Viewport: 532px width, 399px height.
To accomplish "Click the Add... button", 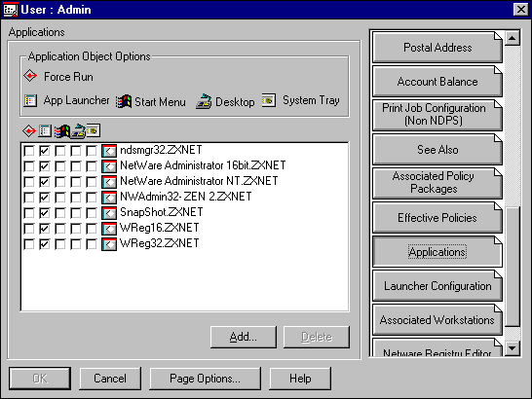I will (244, 337).
